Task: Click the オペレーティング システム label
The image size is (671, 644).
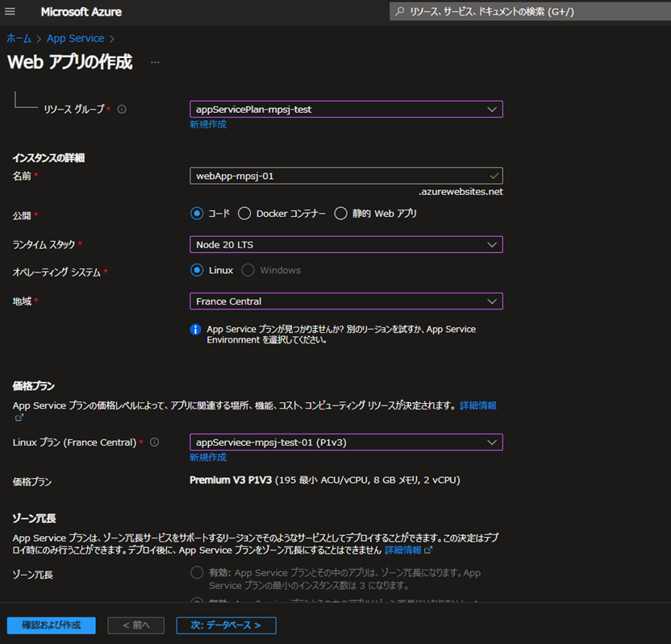Action: [x=56, y=272]
